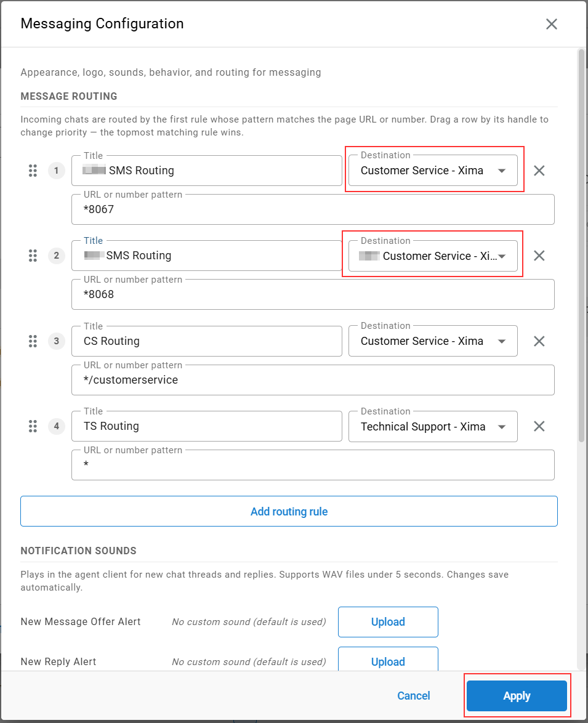The image size is (588, 723).
Task: Grab the drag handle of rule 1
Action: point(33,171)
